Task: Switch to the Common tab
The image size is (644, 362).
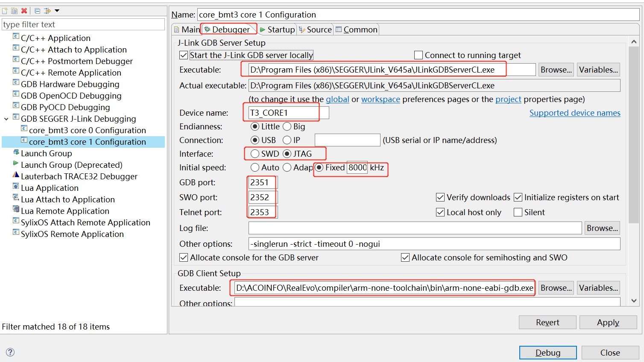Action: pyautogui.click(x=357, y=29)
